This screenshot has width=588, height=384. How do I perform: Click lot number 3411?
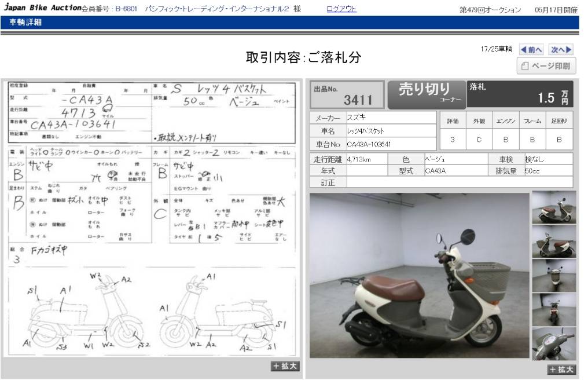[x=358, y=100]
